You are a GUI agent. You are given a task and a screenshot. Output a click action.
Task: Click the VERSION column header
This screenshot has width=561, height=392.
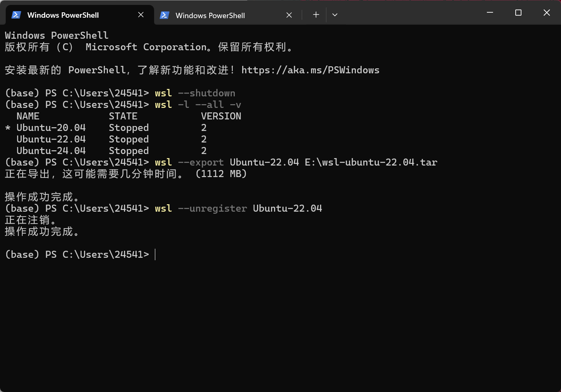click(x=221, y=116)
